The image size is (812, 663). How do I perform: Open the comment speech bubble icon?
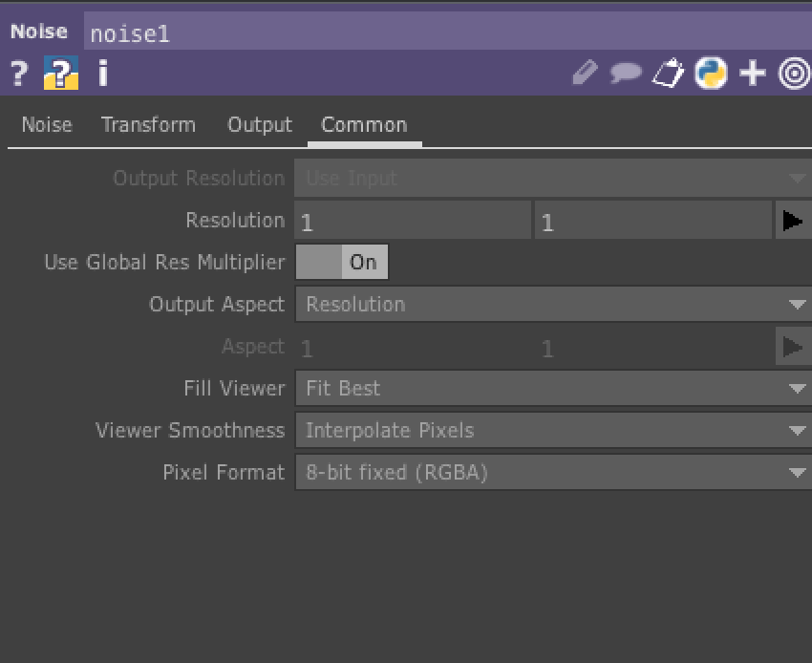(x=626, y=73)
